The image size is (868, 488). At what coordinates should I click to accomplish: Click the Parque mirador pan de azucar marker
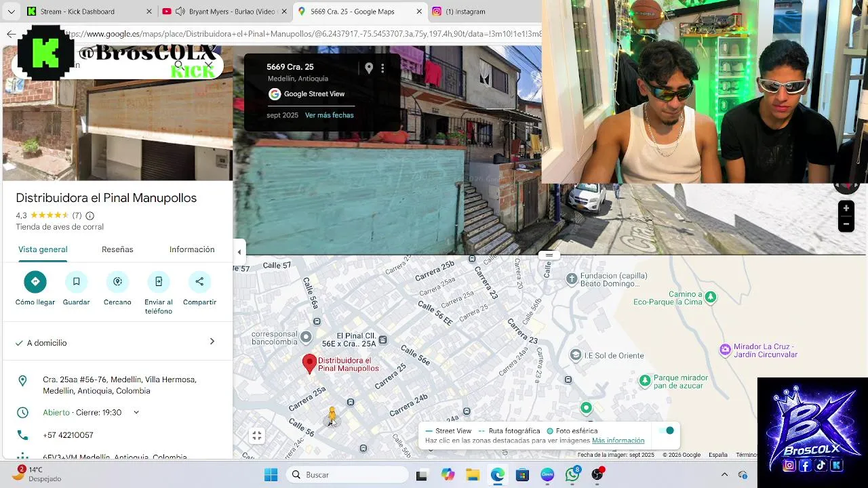tap(645, 381)
